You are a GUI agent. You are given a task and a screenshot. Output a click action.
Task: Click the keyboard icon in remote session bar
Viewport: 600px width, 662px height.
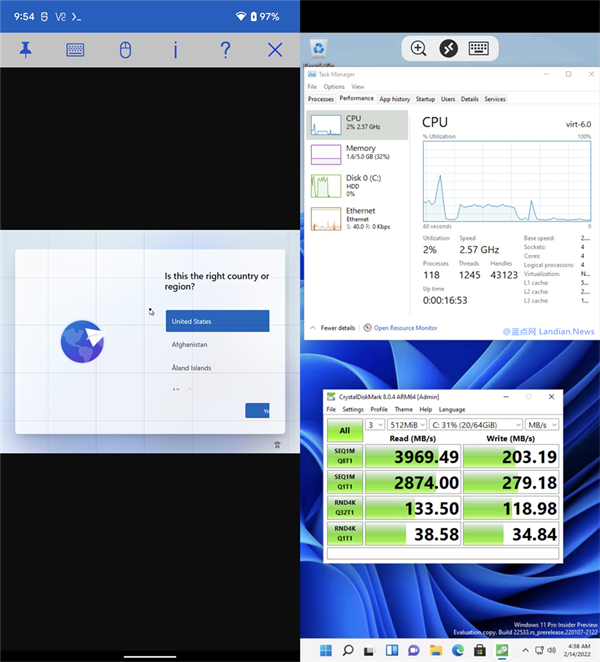point(479,48)
